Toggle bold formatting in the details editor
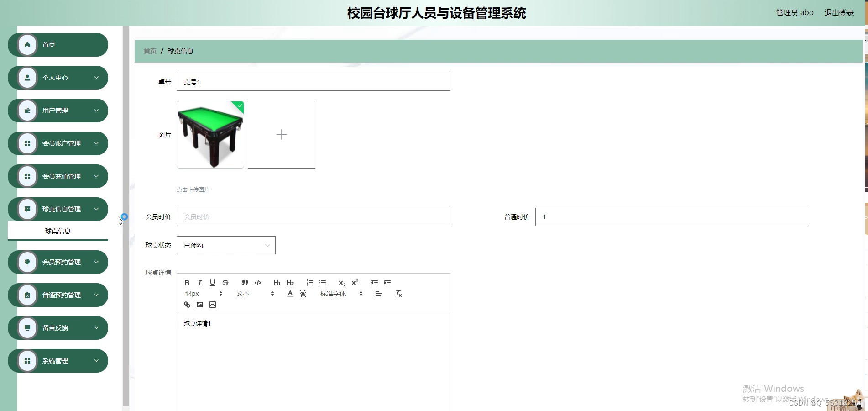The width and height of the screenshot is (868, 411). tap(187, 282)
